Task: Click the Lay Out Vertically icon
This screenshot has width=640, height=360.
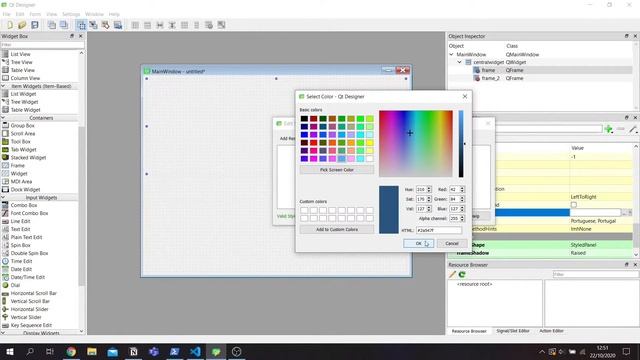Action: point(147,25)
